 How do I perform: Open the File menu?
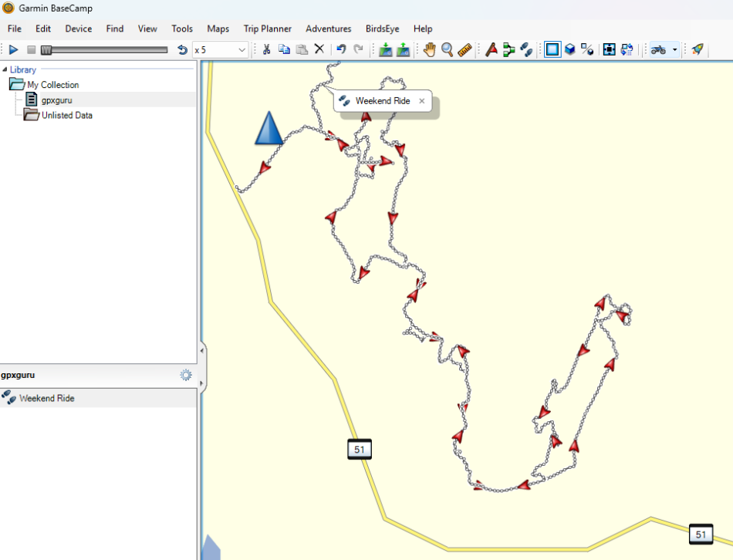(x=15, y=29)
